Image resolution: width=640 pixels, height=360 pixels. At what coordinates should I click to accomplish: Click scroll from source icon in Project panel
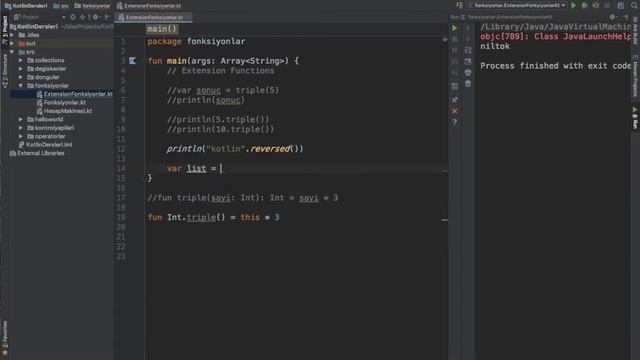73,17
